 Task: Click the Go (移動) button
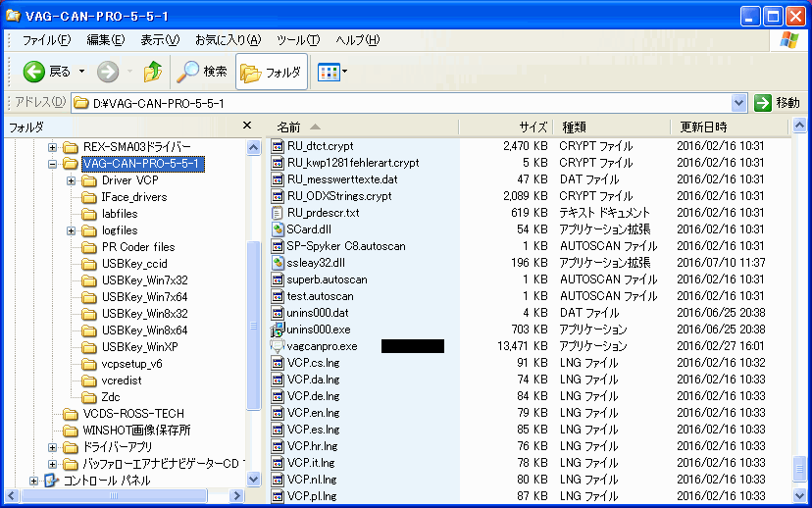coord(778,103)
